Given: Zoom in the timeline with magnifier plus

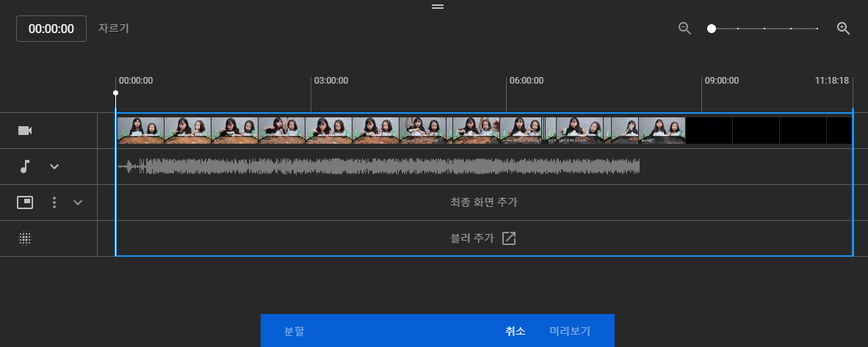Looking at the screenshot, I should (x=843, y=29).
